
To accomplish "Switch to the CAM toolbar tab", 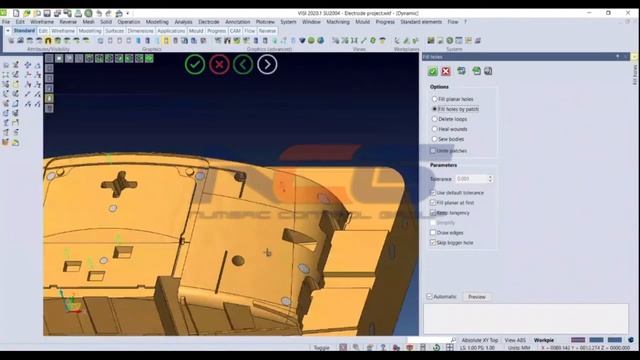I will [x=235, y=31].
